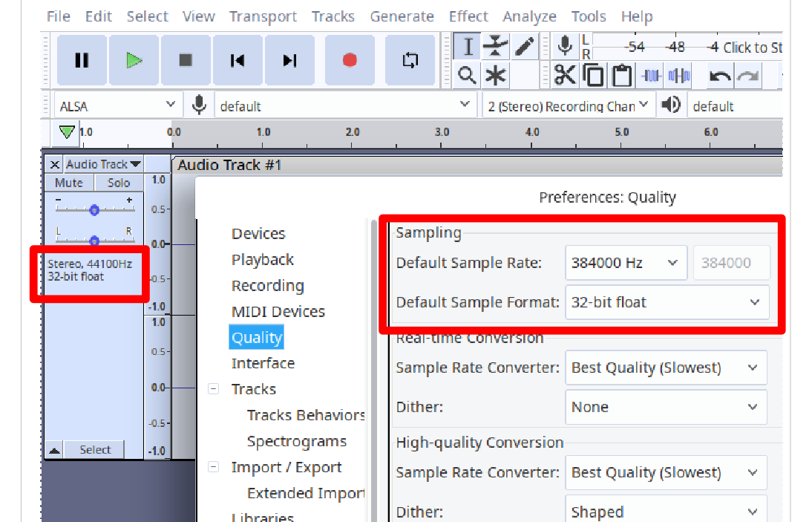This screenshot has width=812, height=522.
Task: Open the Effect menu
Action: pos(468,16)
